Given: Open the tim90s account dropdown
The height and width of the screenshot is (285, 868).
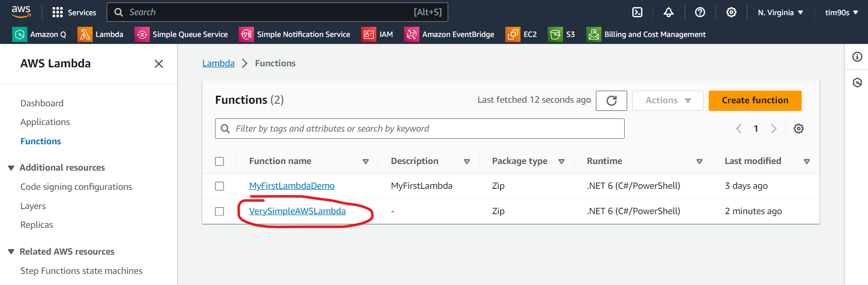Looking at the screenshot, I should [x=842, y=13].
